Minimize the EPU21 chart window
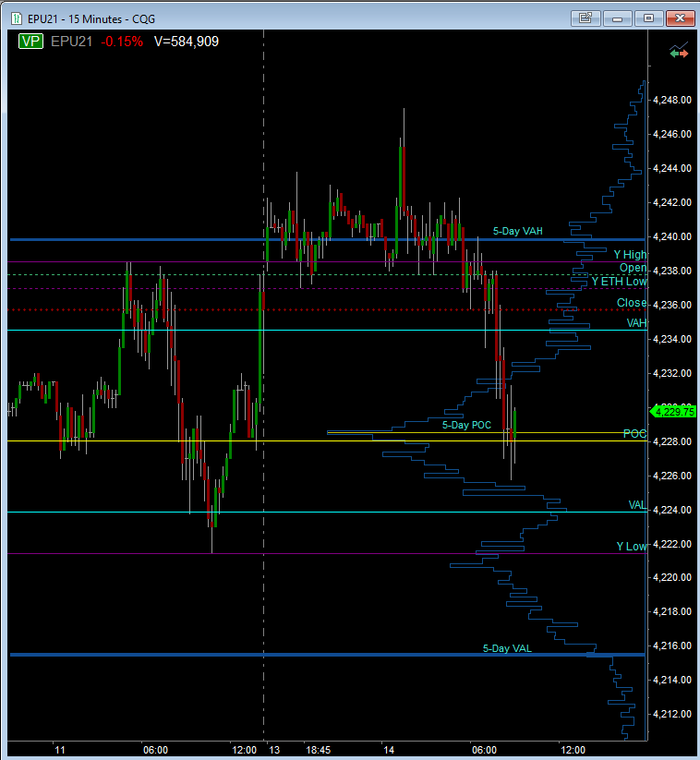This screenshot has width=700, height=760. (x=617, y=18)
